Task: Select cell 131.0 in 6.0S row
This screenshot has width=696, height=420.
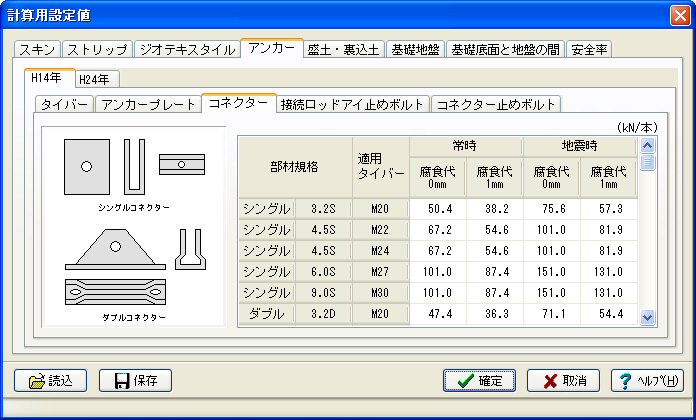Action: point(609,272)
